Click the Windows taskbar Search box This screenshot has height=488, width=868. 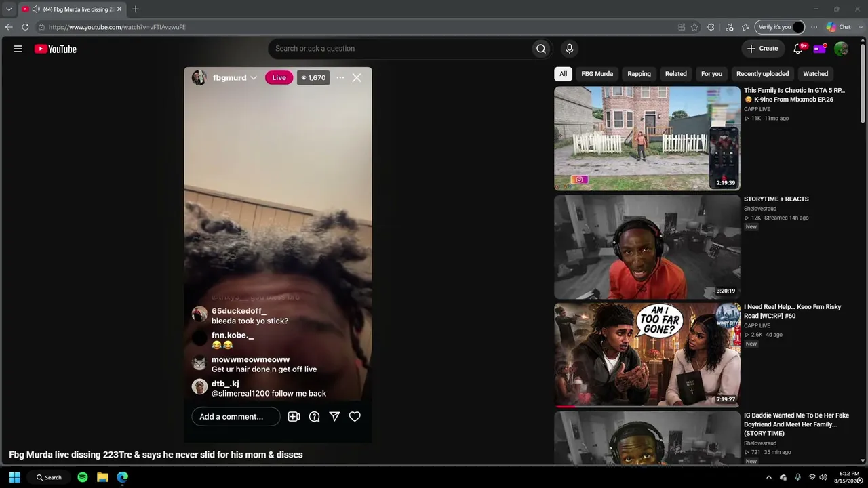pyautogui.click(x=50, y=478)
